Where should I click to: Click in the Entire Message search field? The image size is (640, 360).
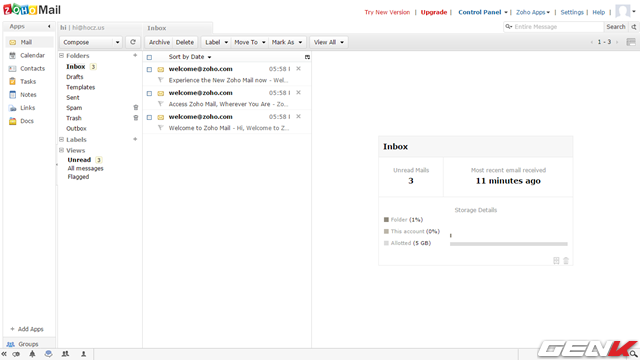point(553,27)
